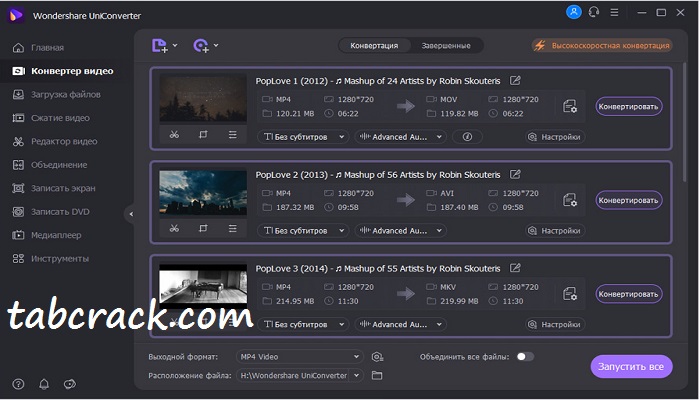Crop the PopLove 1 video
700x400 pixels.
(x=203, y=134)
